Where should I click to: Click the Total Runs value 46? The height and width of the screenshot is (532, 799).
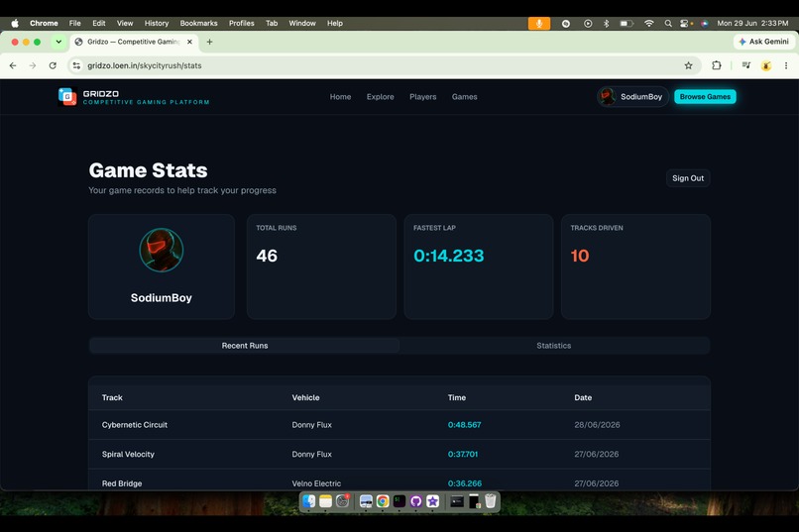click(x=267, y=256)
